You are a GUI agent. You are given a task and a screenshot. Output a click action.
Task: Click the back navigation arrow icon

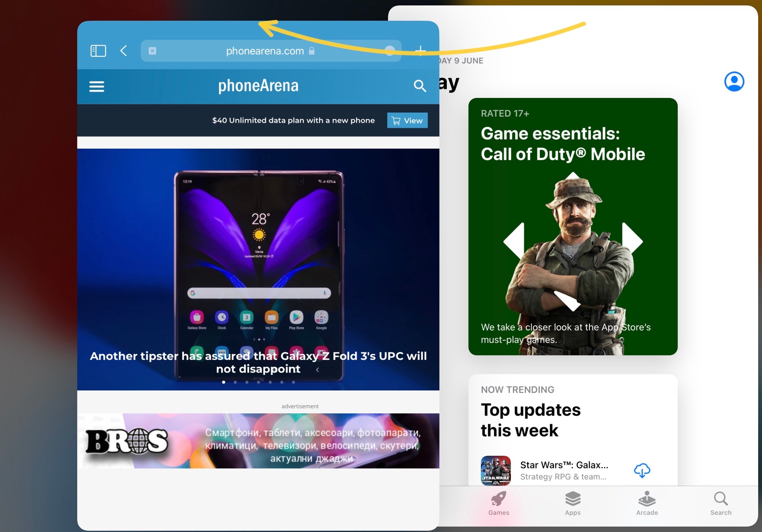[124, 50]
